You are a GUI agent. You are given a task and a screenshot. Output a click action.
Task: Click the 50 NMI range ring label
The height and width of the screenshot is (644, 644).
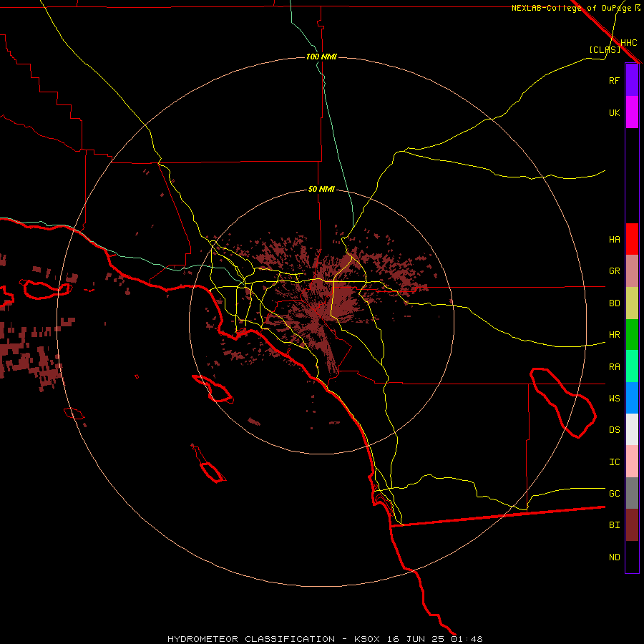pos(321,189)
